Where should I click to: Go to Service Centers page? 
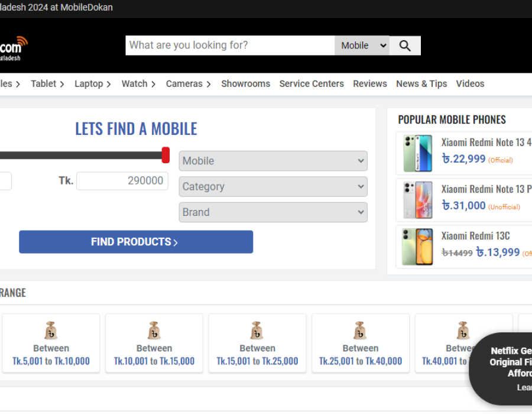point(312,84)
